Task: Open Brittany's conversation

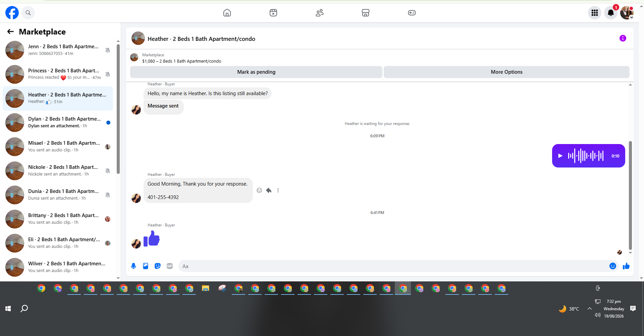Action: (x=58, y=219)
